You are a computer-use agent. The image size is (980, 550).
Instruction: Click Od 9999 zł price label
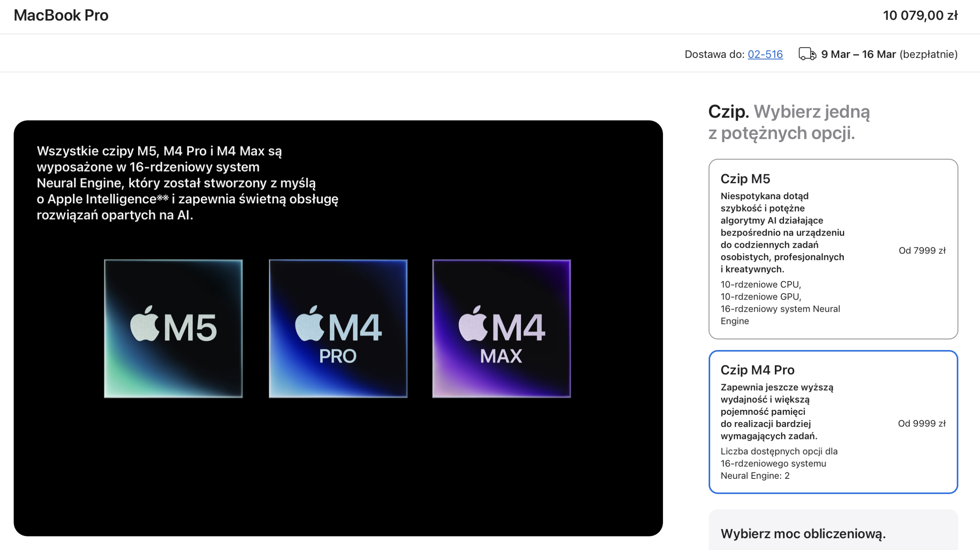pos(921,423)
